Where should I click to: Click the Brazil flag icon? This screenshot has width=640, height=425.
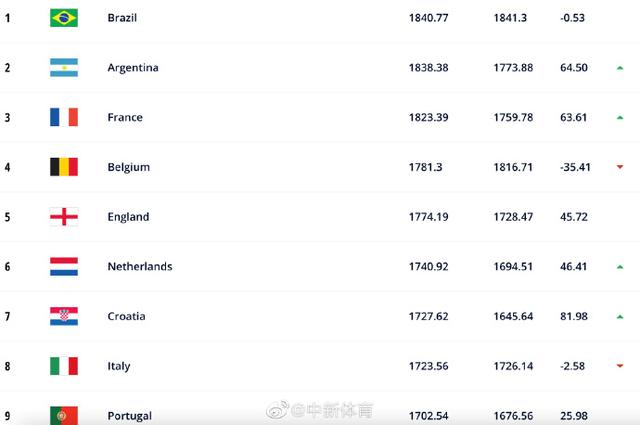click(64, 18)
